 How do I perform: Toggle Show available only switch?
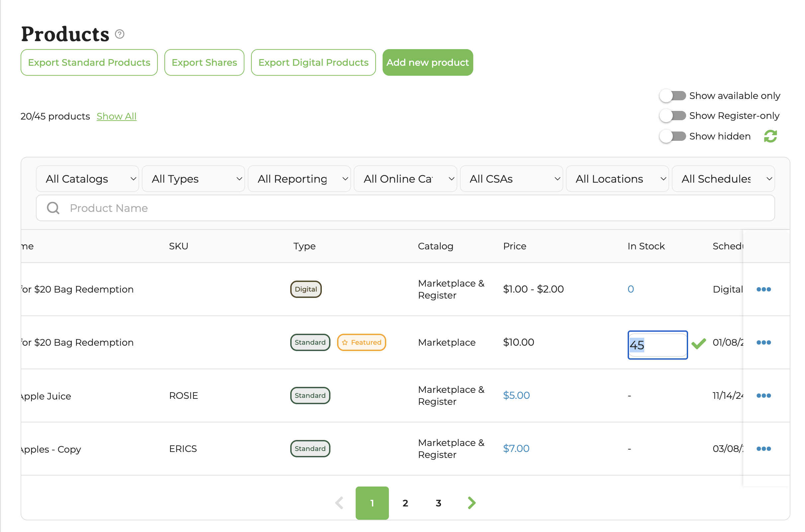click(672, 96)
